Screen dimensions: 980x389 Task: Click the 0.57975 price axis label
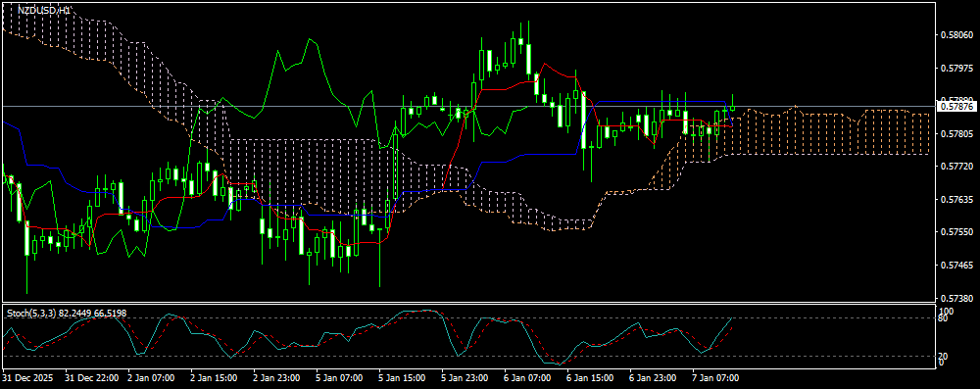click(x=956, y=69)
